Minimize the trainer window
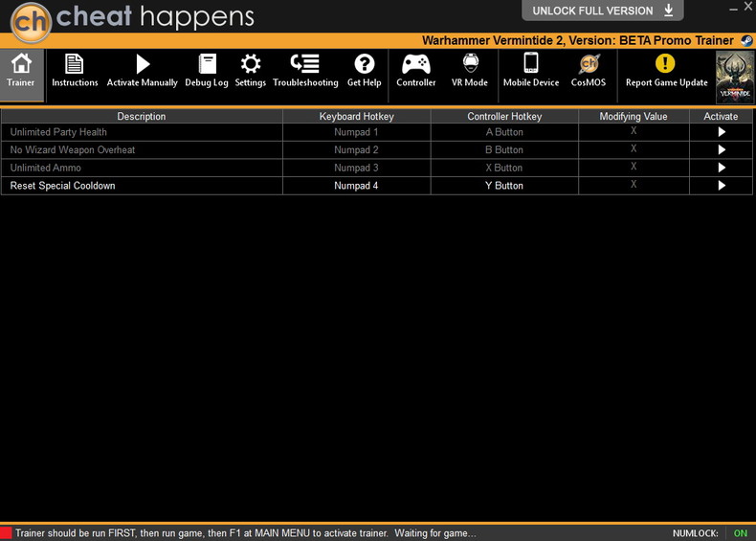 [733, 9]
